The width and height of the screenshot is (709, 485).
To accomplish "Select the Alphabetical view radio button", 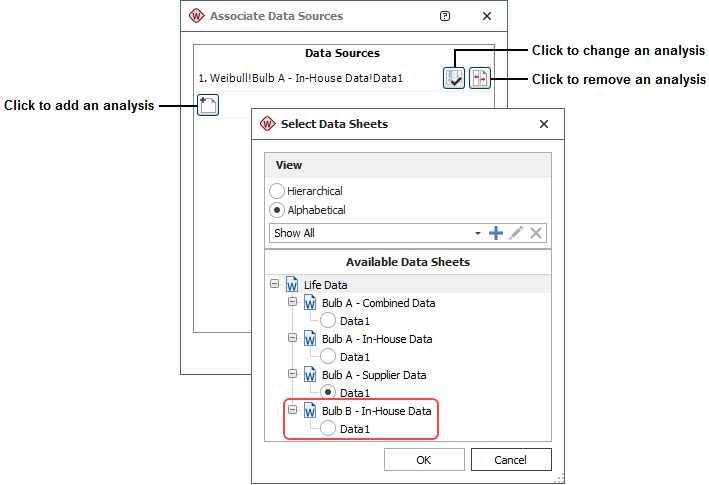I will point(277,210).
